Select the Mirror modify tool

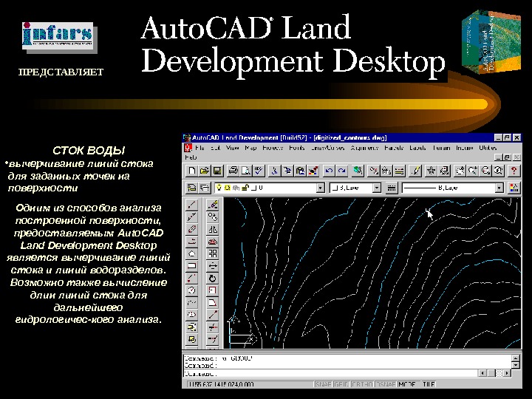click(x=213, y=229)
